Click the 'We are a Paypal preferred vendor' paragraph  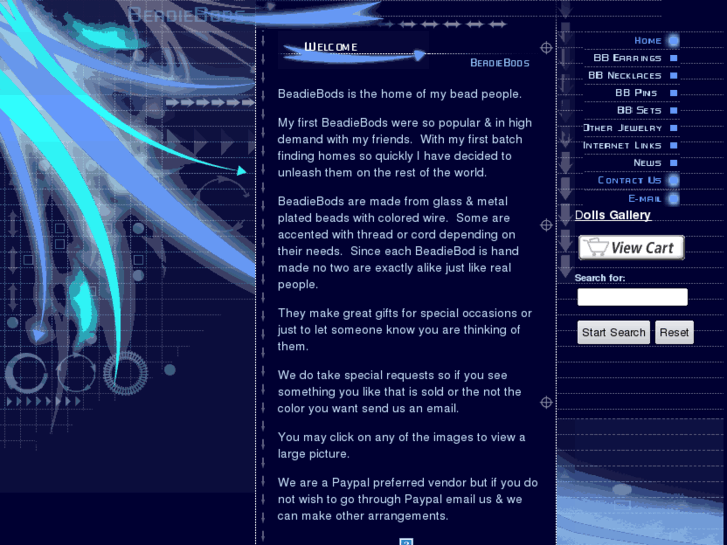click(x=408, y=500)
